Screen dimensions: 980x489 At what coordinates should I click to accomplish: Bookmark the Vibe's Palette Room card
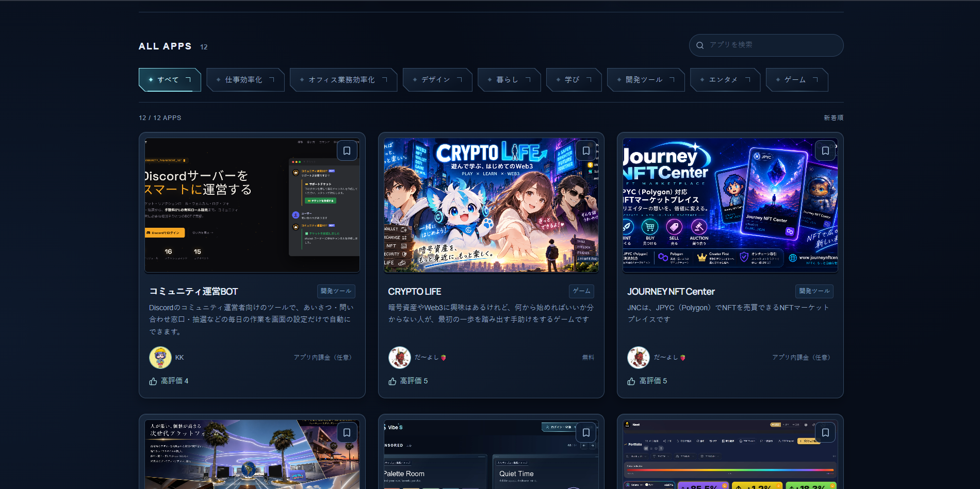point(586,433)
